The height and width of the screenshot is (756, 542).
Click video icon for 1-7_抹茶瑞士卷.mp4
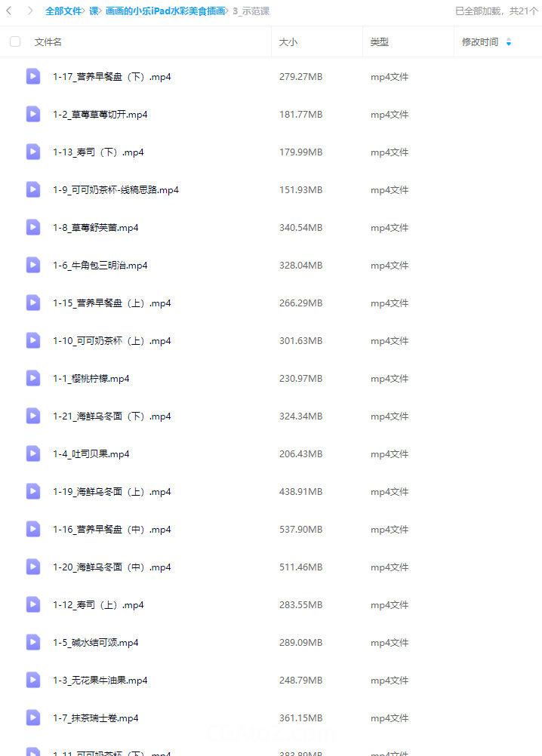(x=32, y=718)
